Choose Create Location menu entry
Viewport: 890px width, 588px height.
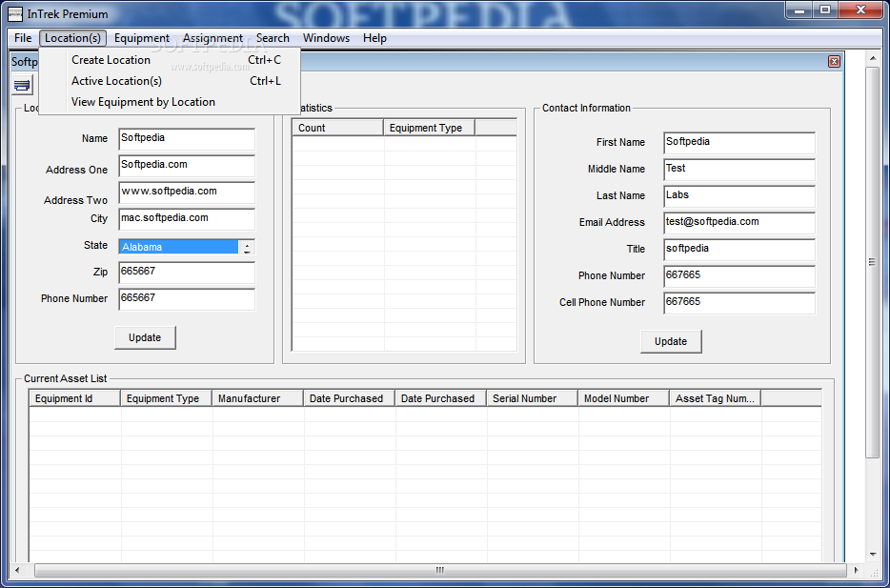170,60
